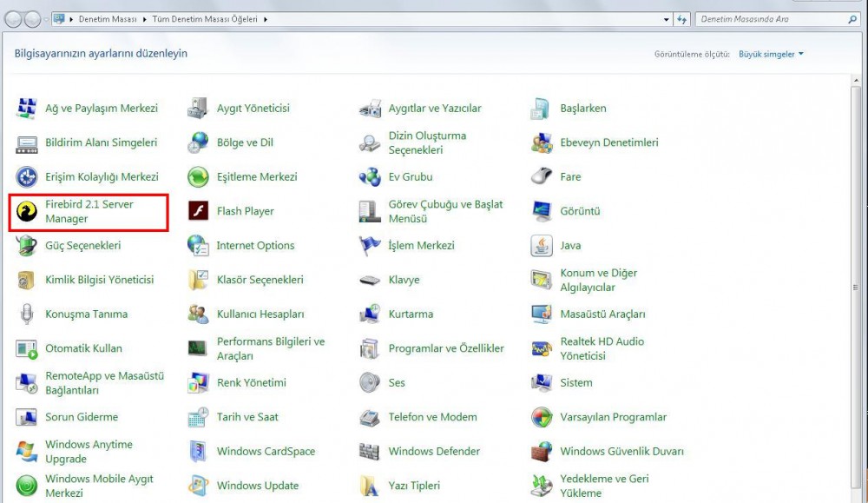Image resolution: width=868 pixels, height=503 pixels.
Task: Click the Back navigation button
Action: [x=14, y=19]
